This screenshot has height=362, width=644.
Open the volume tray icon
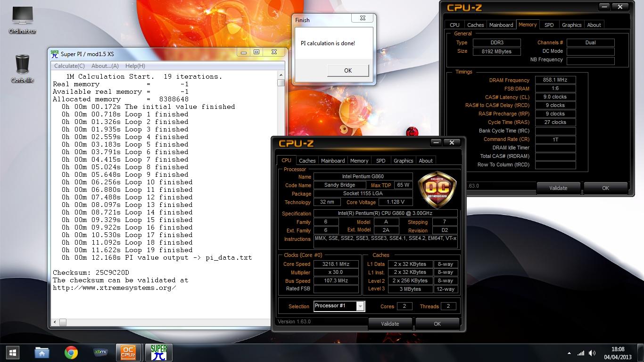593,353
